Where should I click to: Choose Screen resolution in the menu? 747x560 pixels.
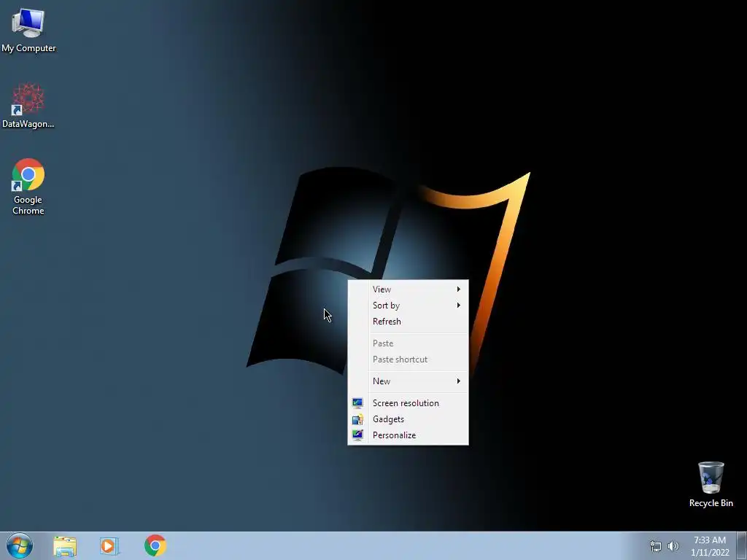pyautogui.click(x=409, y=403)
